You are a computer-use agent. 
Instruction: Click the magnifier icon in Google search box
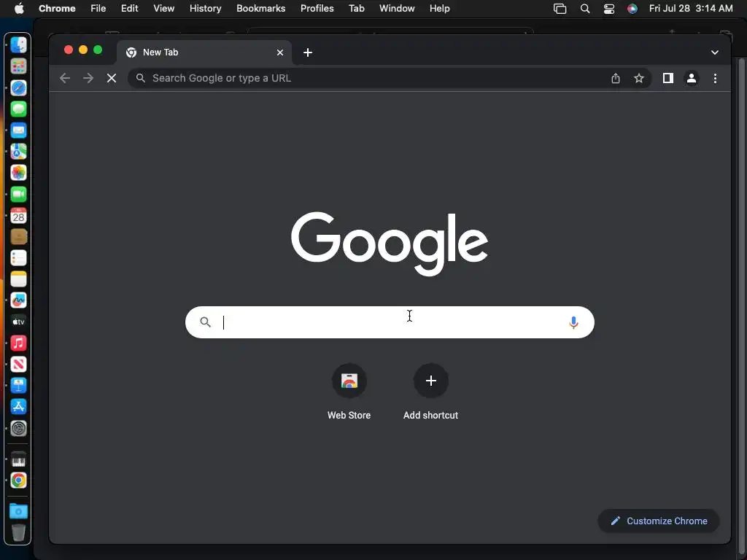click(205, 322)
